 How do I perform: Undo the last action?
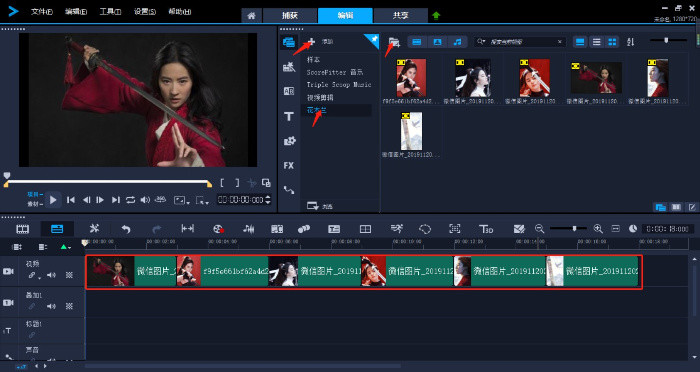[x=126, y=229]
